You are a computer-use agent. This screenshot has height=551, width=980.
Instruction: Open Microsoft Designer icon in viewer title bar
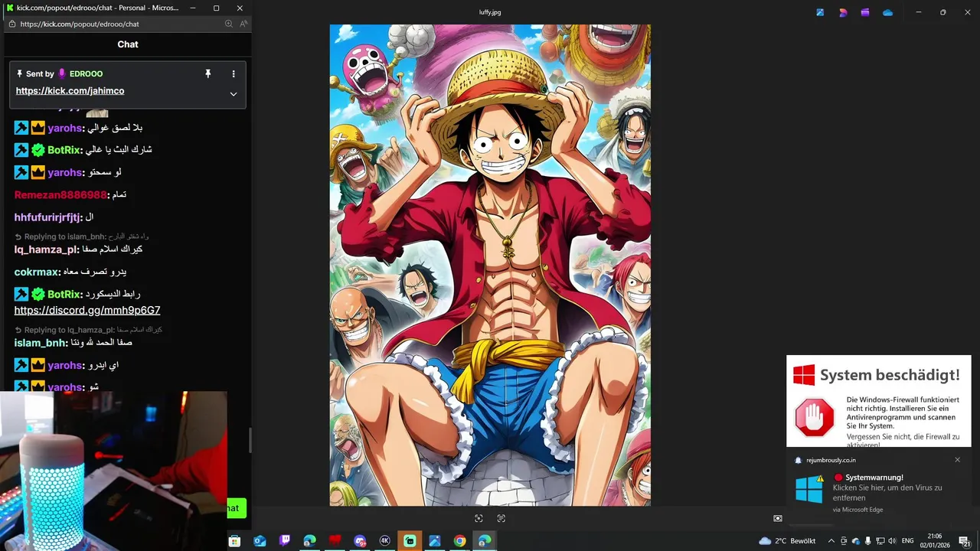point(843,12)
